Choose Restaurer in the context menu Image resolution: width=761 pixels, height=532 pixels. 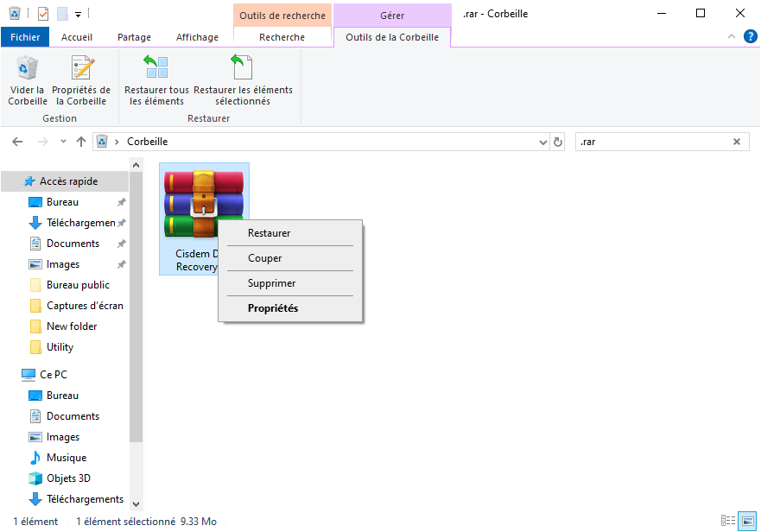point(290,233)
